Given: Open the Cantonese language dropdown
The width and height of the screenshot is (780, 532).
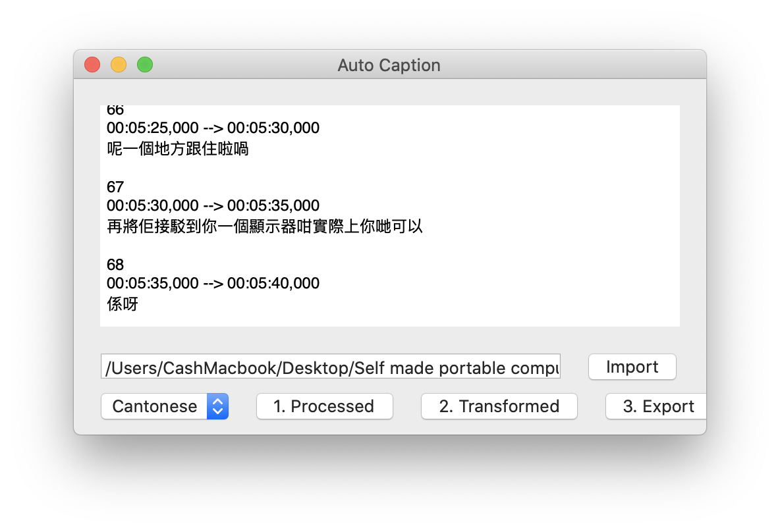Looking at the screenshot, I should point(165,406).
